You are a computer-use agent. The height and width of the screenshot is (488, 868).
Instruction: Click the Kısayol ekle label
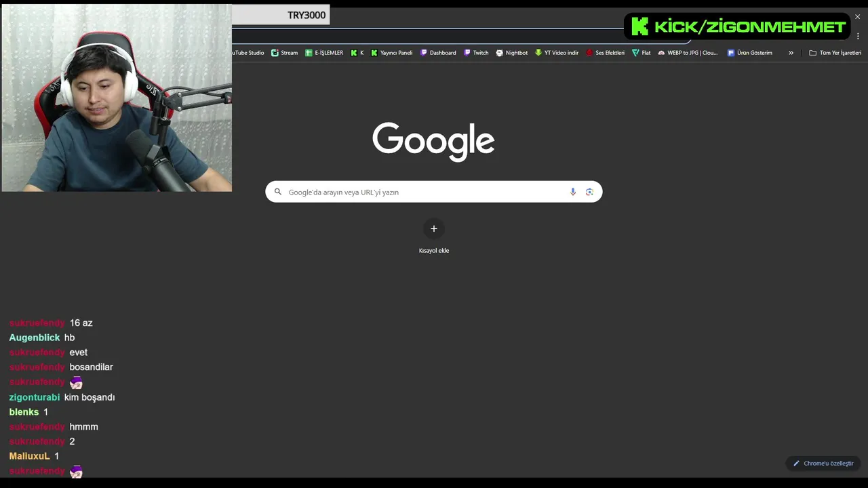(434, 251)
